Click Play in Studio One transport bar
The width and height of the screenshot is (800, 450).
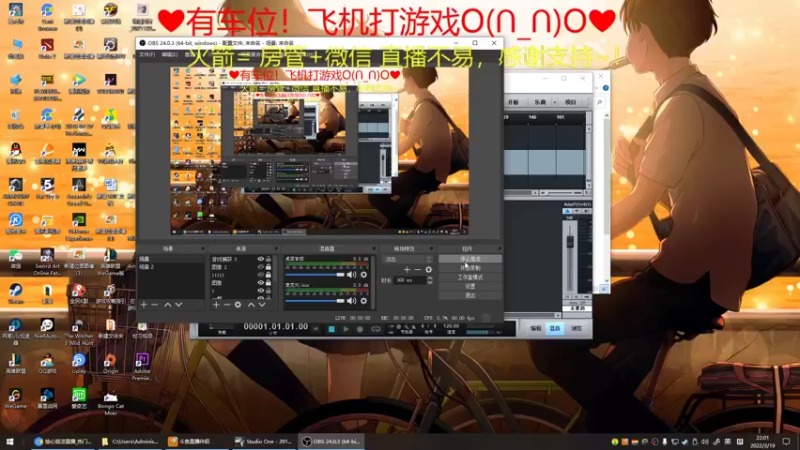tap(345, 330)
